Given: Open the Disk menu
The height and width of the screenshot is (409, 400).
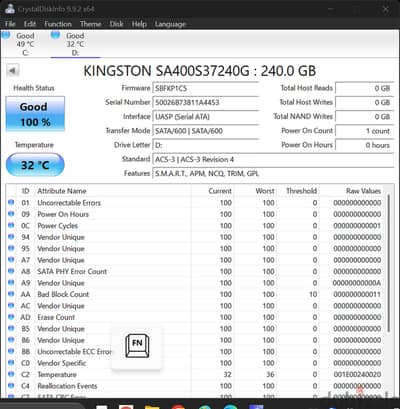Looking at the screenshot, I should coord(116,24).
